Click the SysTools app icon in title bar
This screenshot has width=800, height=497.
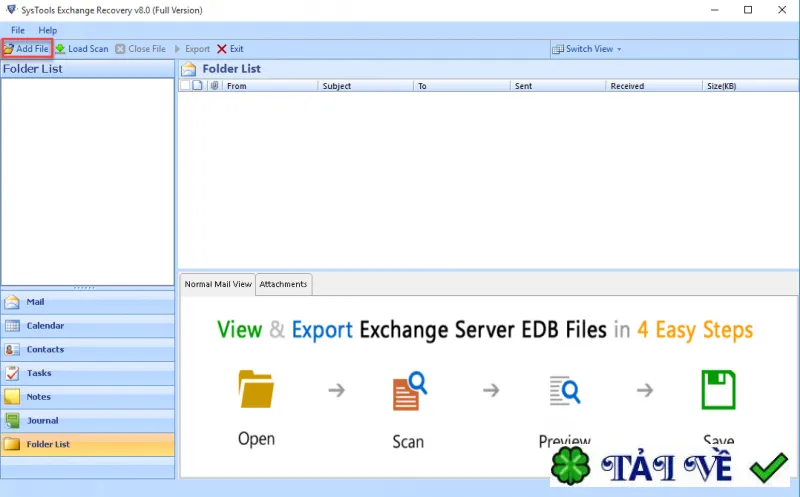click(11, 10)
